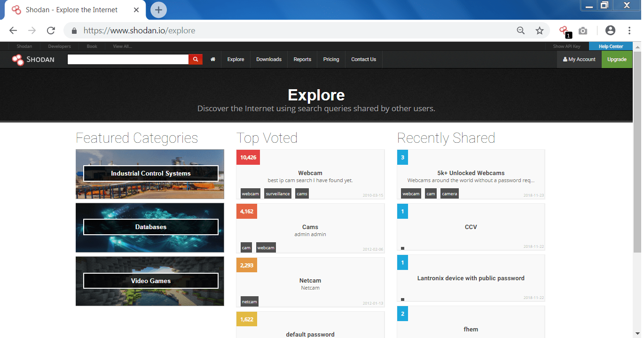Select the cam tag under 5k+ Unlocked Webcams

pyautogui.click(x=431, y=193)
